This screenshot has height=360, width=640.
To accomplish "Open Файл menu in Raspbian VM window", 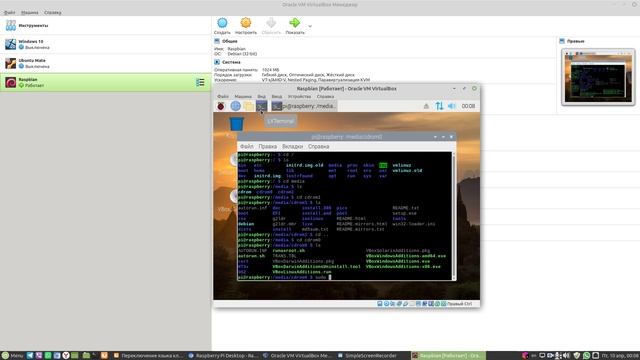I will [223, 97].
